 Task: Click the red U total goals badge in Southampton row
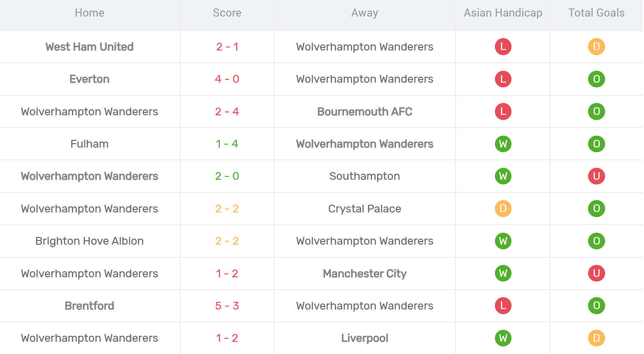(x=596, y=176)
